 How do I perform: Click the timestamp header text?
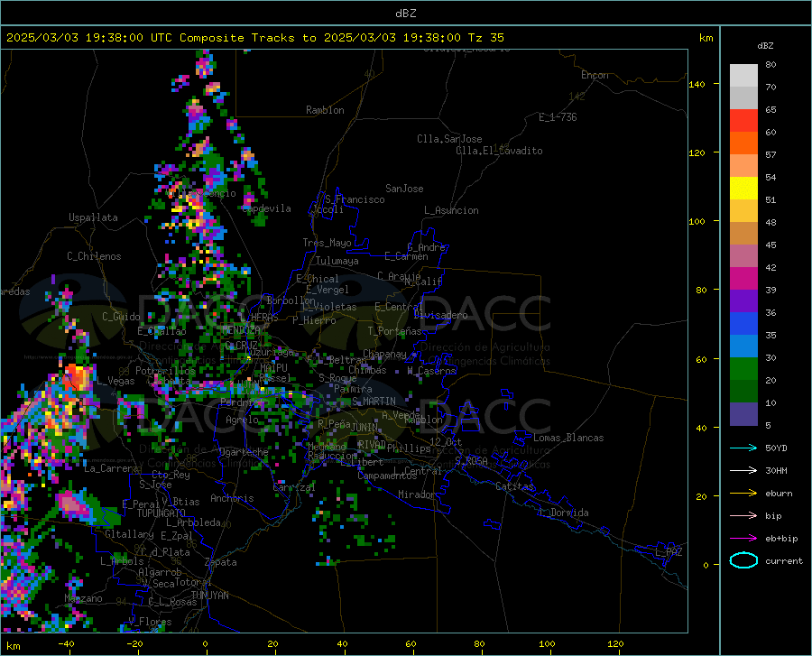coord(254,38)
